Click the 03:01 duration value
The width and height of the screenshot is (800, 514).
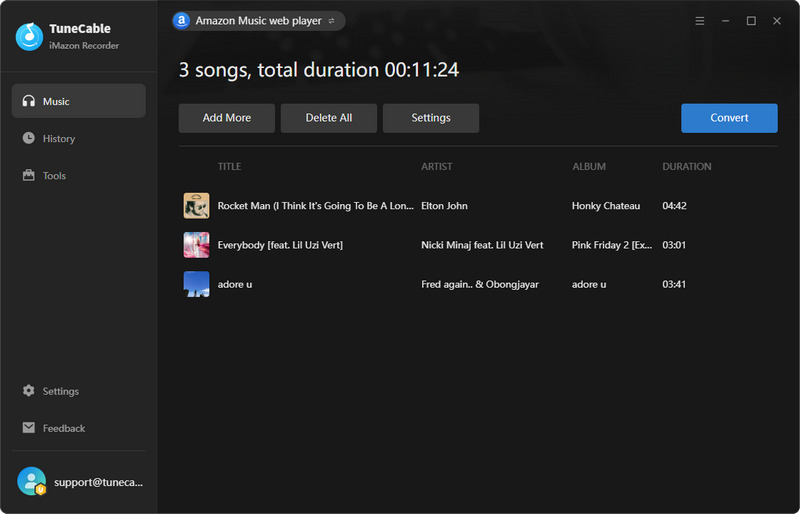674,245
